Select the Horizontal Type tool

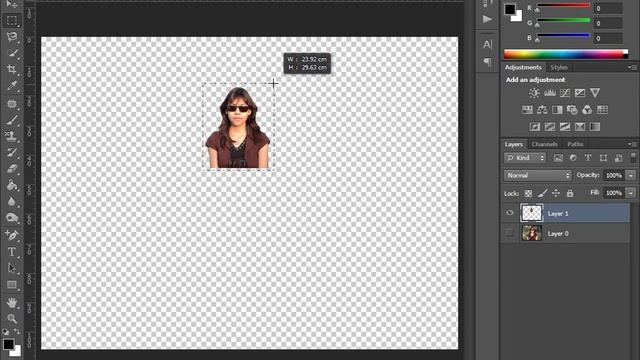pyautogui.click(x=12, y=252)
